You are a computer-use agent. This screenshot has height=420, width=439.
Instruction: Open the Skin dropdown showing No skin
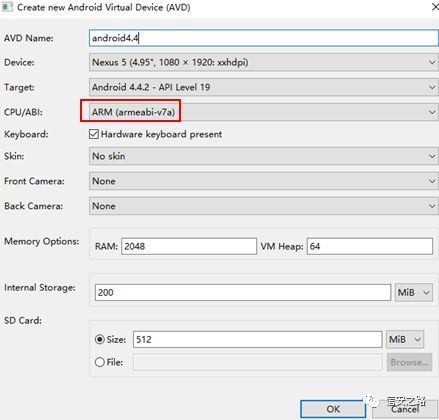(x=264, y=156)
